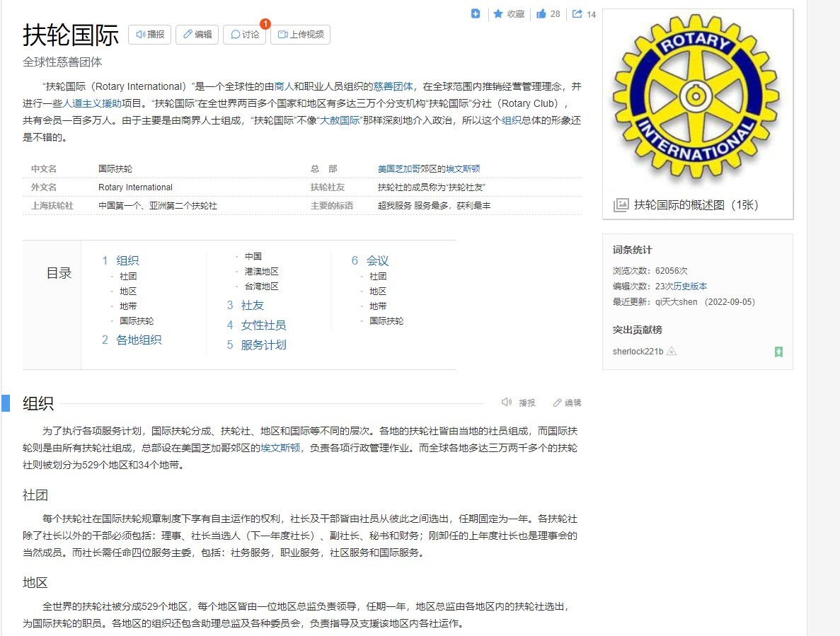Jump to 地带 under contents item 6 会议
The width and height of the screenshot is (840, 636).
click(x=378, y=306)
